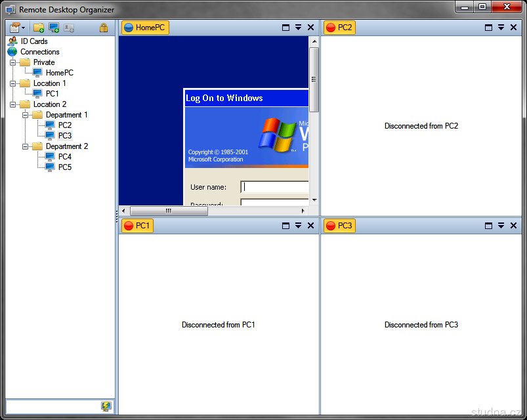Click the add ID card toolbar icon
This screenshot has height=420, width=527.
point(69,28)
